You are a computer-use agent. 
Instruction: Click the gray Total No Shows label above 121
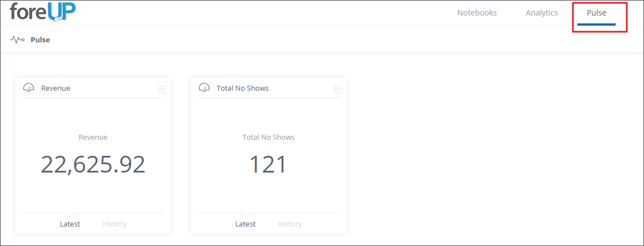(268, 137)
